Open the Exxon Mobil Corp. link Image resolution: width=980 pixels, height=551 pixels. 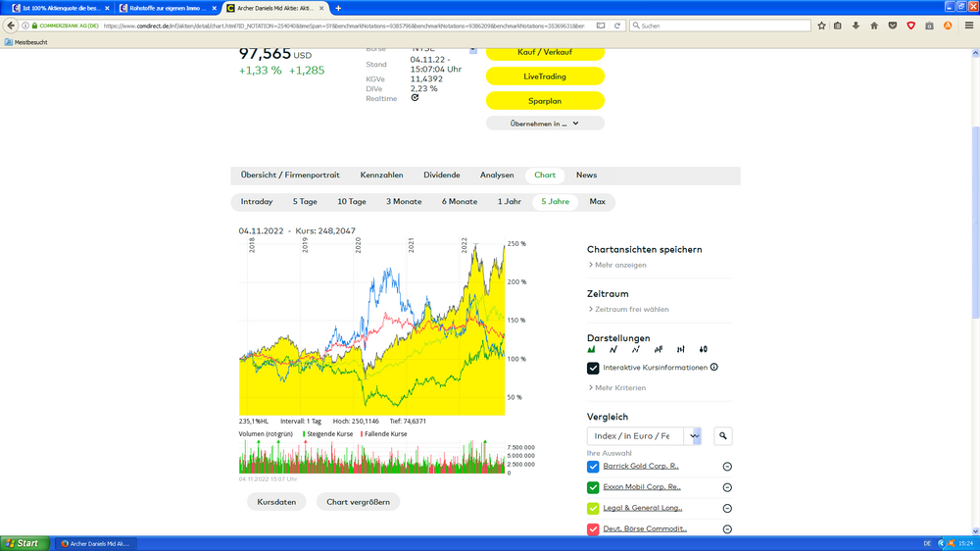coord(642,486)
